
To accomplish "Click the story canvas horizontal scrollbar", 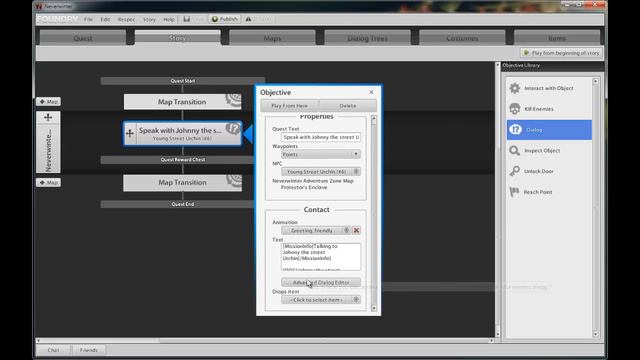I will coord(265,340).
